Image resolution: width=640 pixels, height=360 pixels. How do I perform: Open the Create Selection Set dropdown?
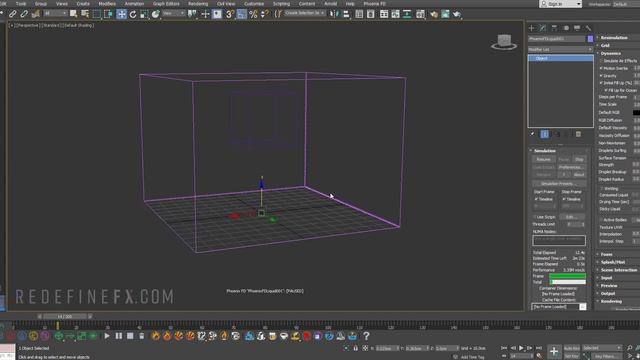pos(304,13)
